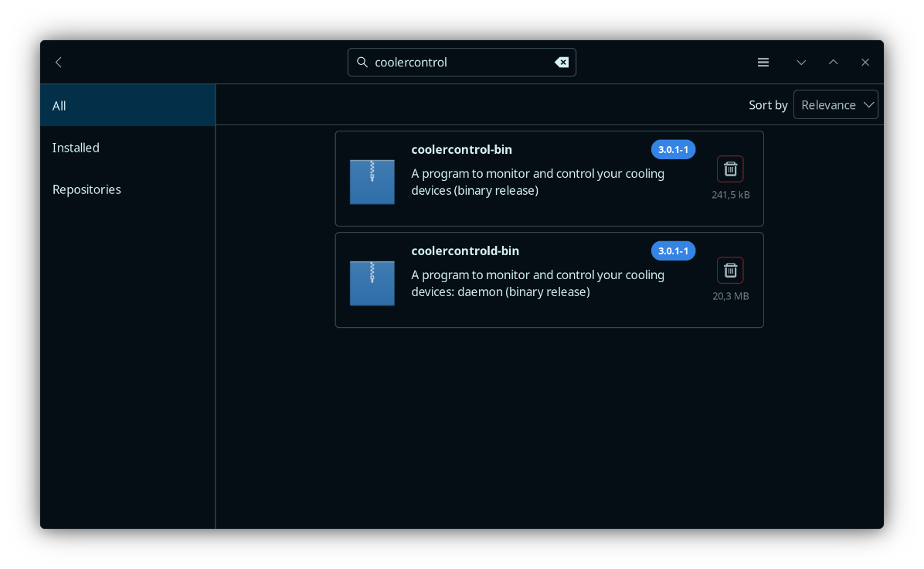Click the coolercontrold-bin package archive icon

point(372,283)
